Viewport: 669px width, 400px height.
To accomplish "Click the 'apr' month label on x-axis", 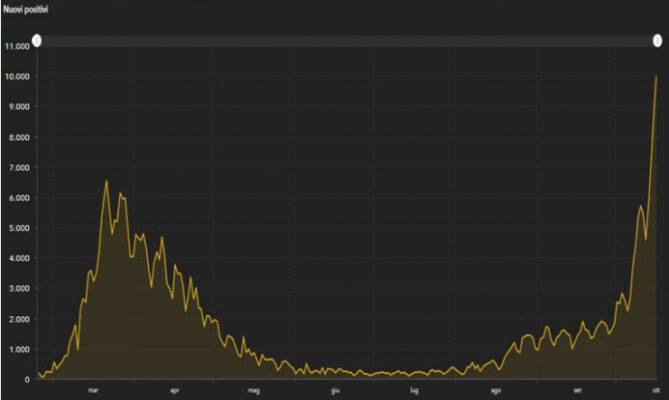I will pos(174,391).
